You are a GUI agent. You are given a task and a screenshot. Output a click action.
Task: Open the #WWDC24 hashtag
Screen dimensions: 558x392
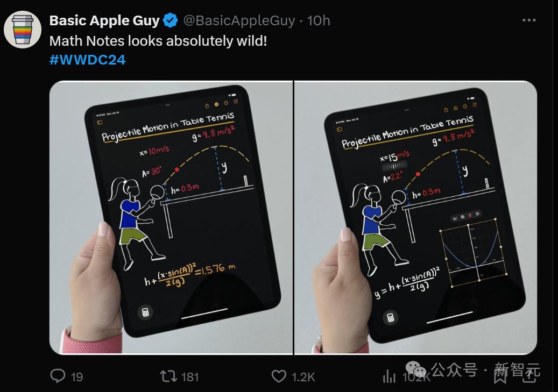pyautogui.click(x=88, y=60)
